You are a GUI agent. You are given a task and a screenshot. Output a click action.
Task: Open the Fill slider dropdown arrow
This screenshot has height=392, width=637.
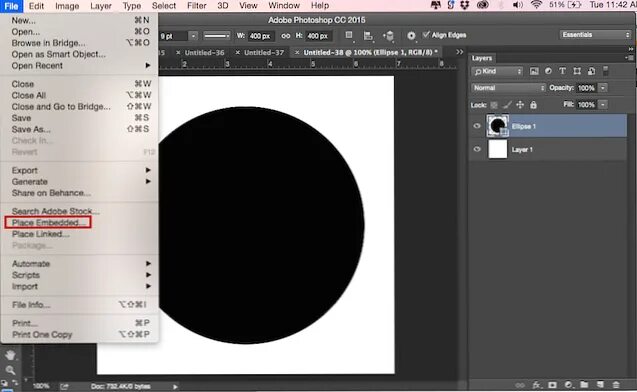point(603,105)
